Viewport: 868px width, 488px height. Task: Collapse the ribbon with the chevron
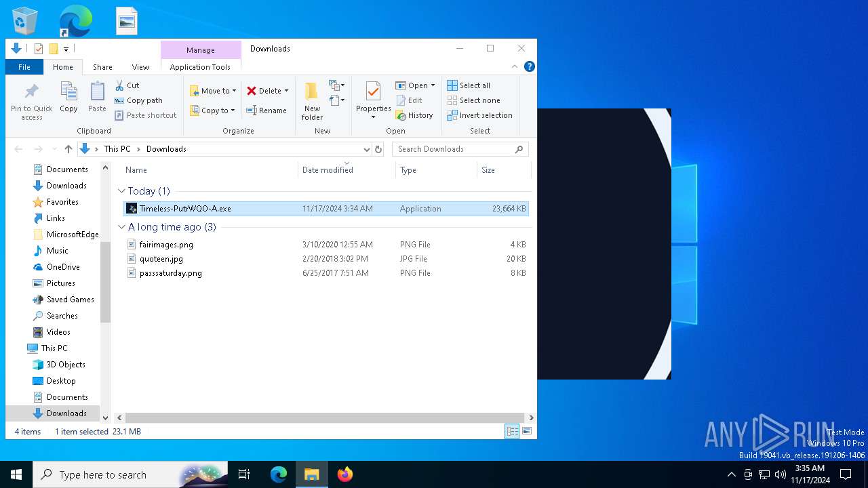[x=515, y=66]
